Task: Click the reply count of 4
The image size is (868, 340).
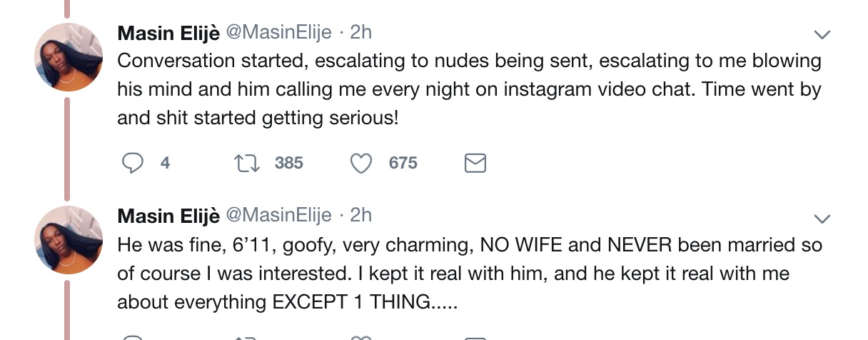Action: pos(165,164)
